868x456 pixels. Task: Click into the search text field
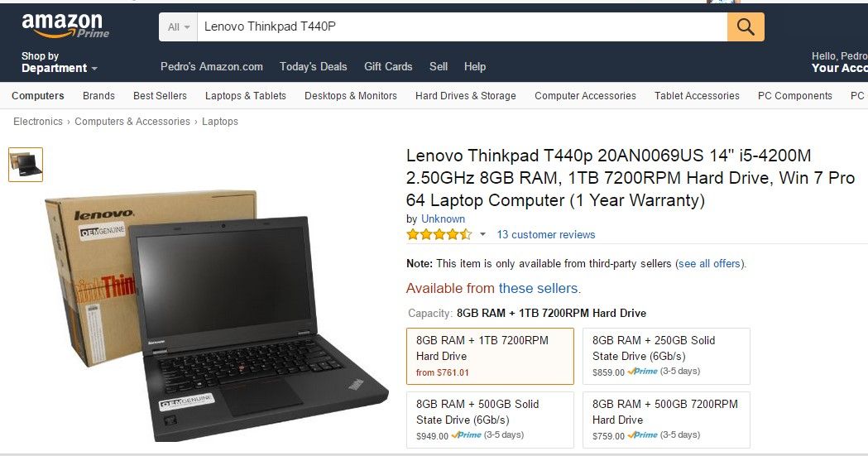click(x=463, y=27)
